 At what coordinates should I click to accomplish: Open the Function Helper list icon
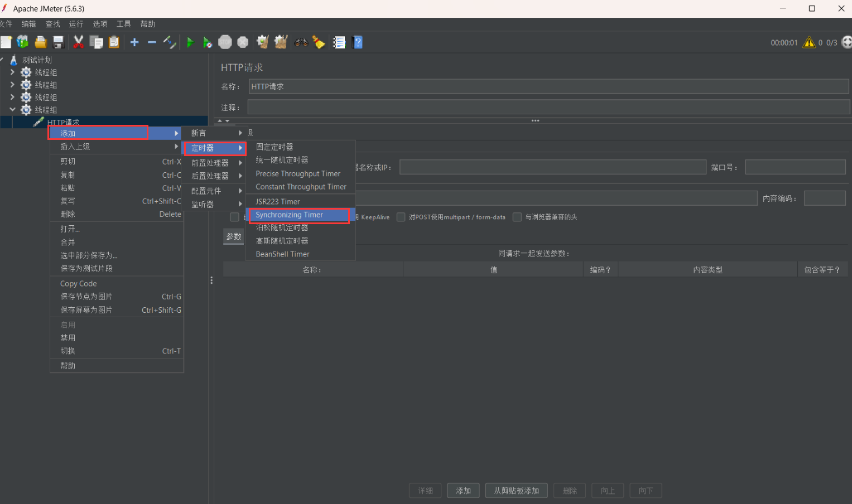(x=339, y=42)
